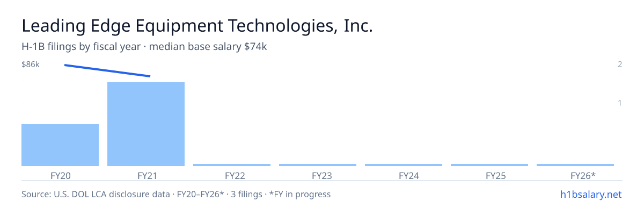This screenshot has height=215, width=644.
Task: Click the FY25 thin bar
Action: tap(489, 165)
